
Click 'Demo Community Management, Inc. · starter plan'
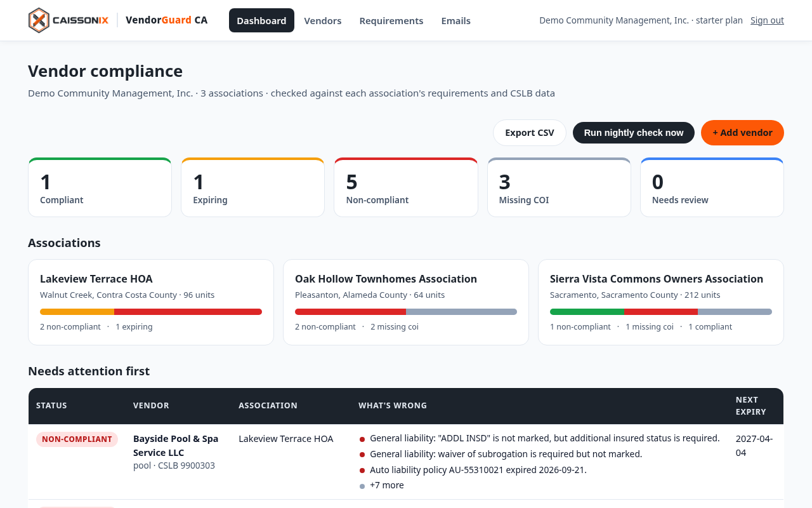[x=641, y=20]
